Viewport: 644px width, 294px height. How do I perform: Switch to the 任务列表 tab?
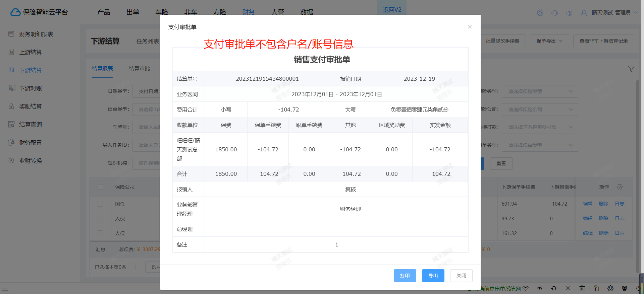click(x=148, y=41)
